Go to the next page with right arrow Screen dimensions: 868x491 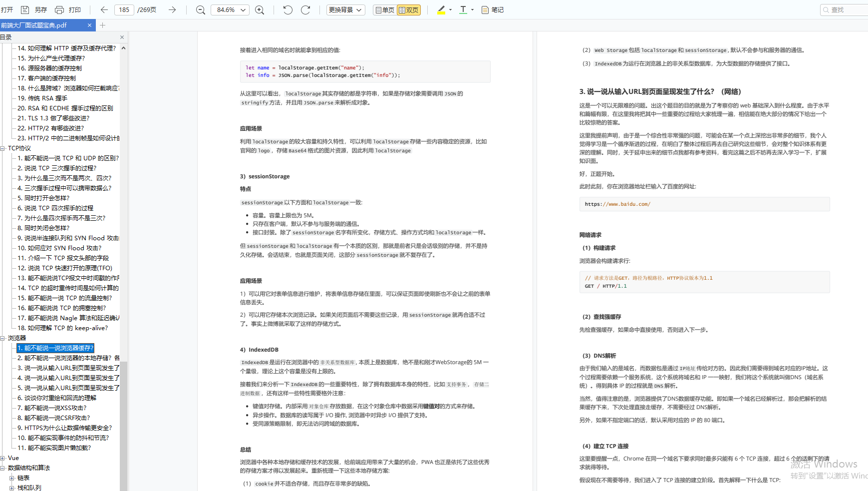click(172, 9)
